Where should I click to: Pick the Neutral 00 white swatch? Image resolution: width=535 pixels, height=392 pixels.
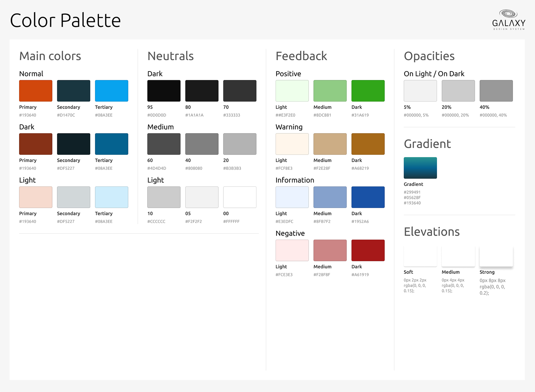[240, 197]
